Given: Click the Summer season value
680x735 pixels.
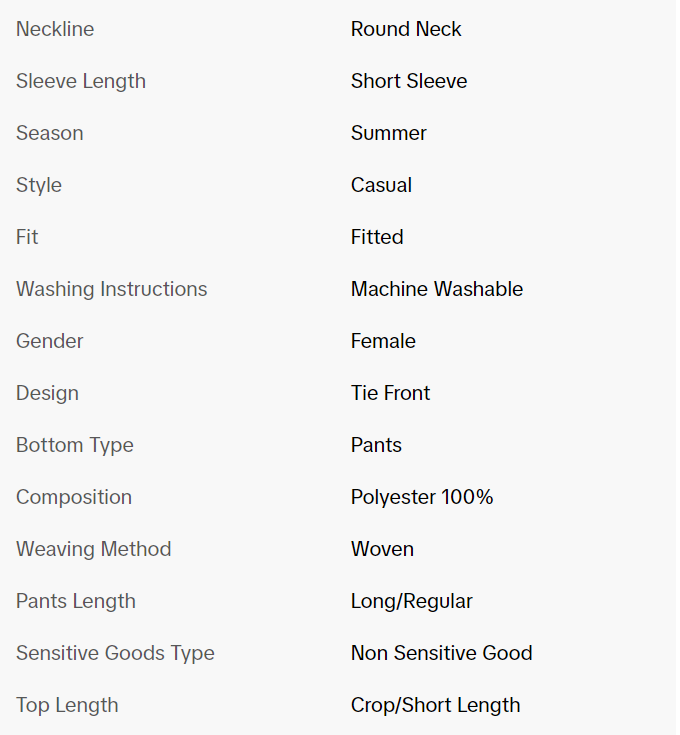Looking at the screenshot, I should pyautogui.click(x=388, y=133).
